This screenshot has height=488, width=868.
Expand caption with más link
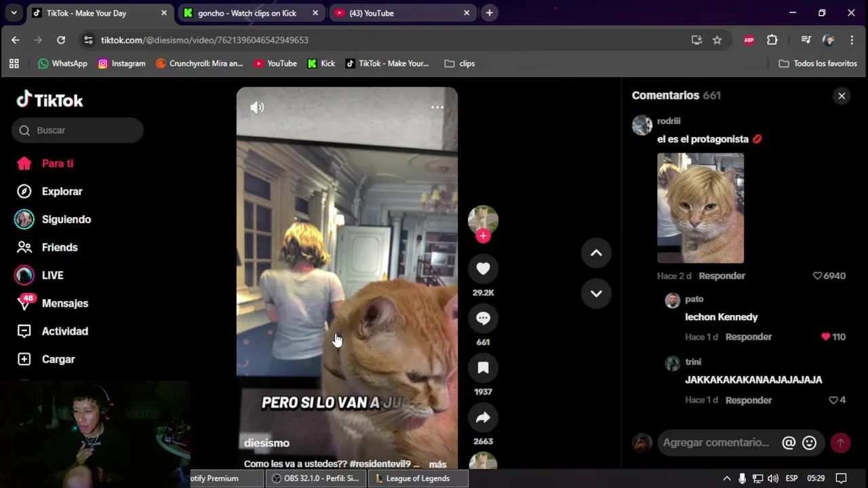[x=437, y=464]
